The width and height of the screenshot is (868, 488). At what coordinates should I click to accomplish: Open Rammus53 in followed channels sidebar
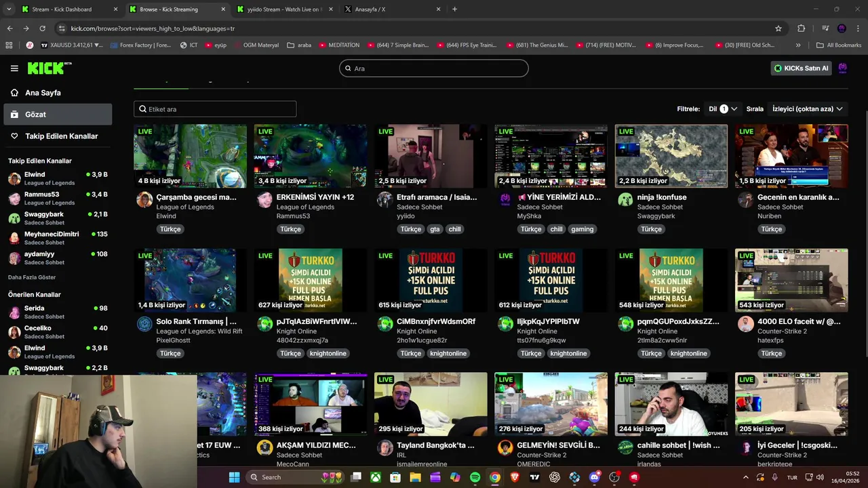click(58, 199)
